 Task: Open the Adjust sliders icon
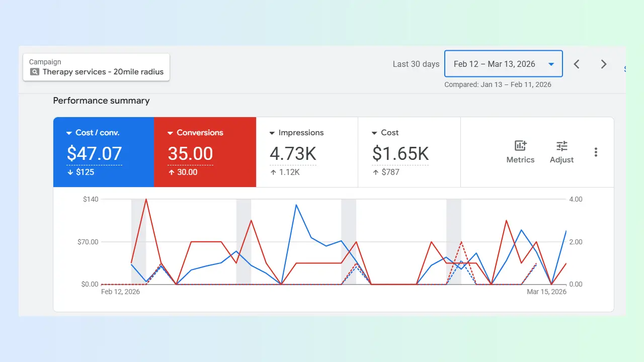(x=561, y=146)
